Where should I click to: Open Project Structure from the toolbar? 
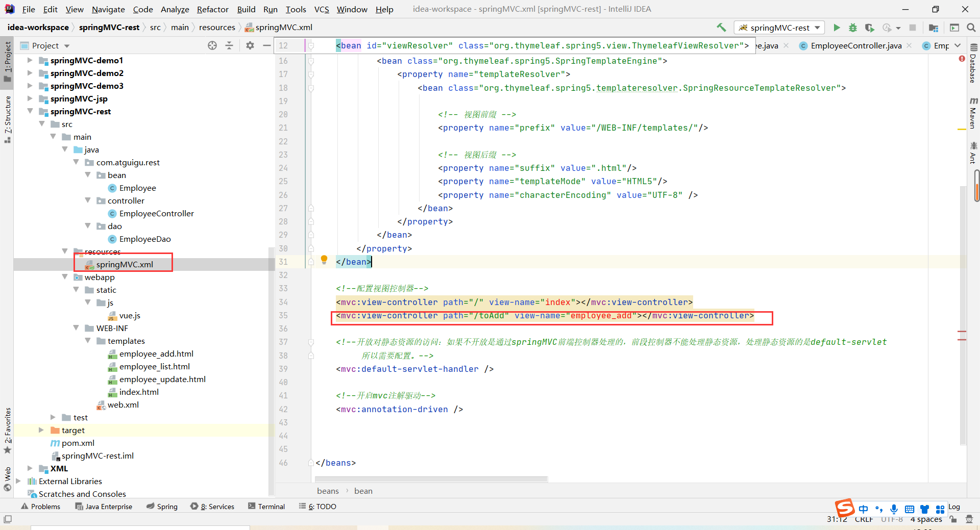pyautogui.click(x=934, y=28)
